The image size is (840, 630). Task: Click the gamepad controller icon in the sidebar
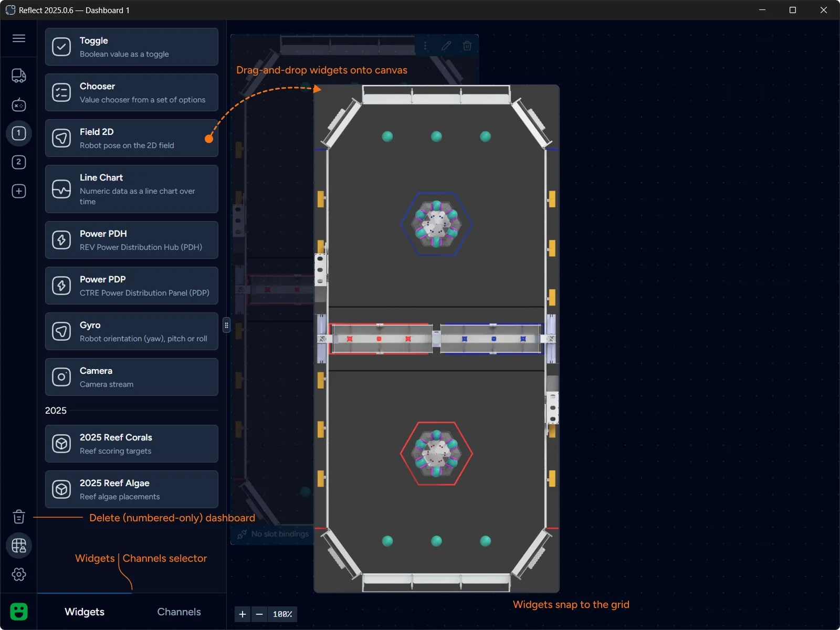(19, 104)
